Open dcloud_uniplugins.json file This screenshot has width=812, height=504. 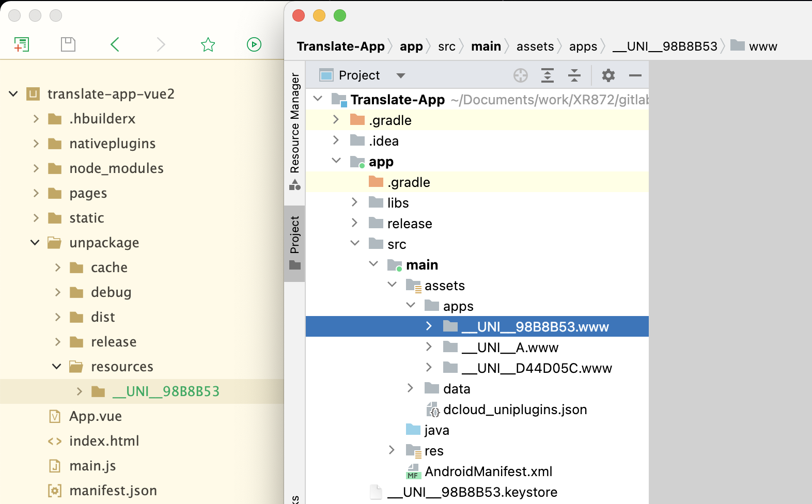[515, 409]
